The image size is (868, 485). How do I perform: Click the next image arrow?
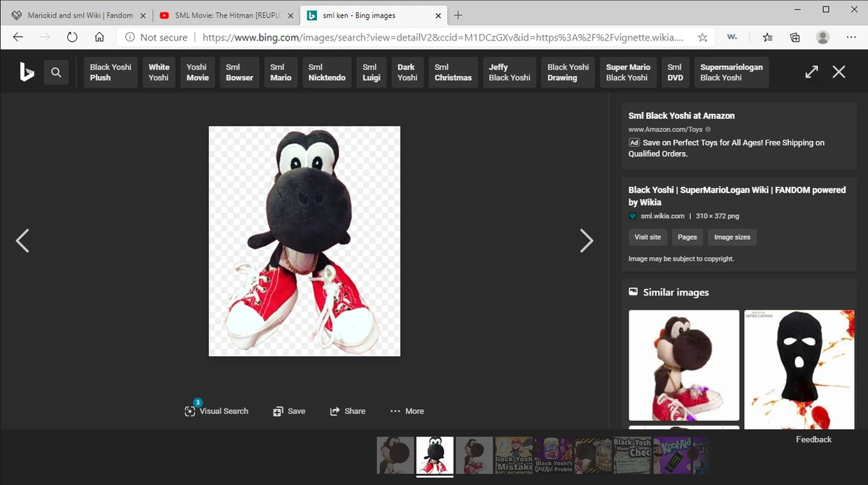tap(587, 240)
